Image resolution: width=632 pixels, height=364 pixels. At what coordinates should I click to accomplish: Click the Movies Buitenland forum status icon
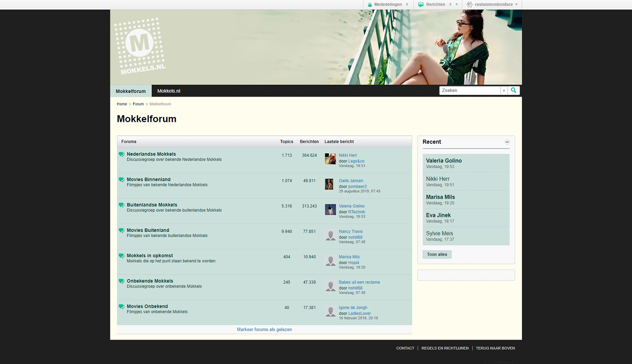122,230
